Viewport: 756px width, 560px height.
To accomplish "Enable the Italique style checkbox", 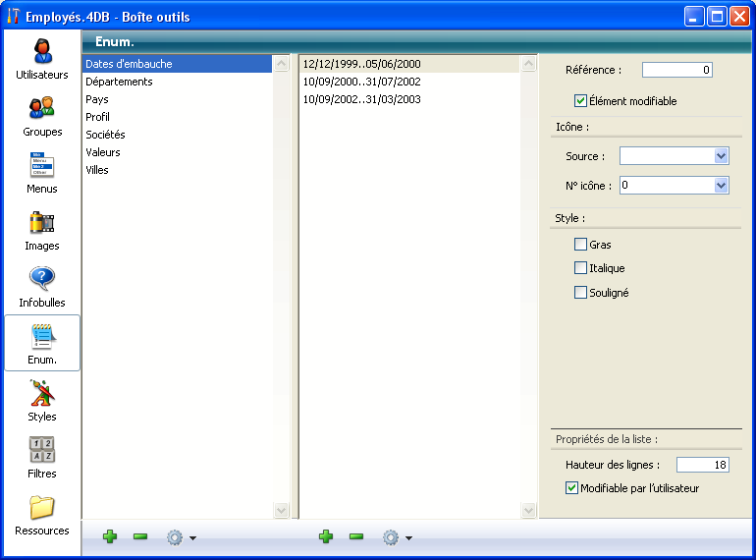I will pyautogui.click(x=581, y=268).
